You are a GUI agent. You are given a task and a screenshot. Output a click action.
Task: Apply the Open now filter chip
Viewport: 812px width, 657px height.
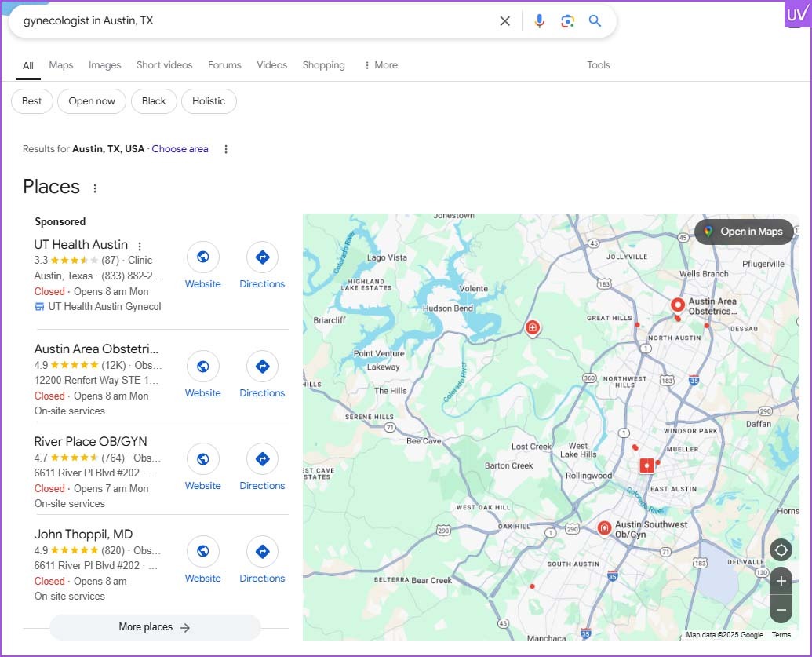pos(92,101)
